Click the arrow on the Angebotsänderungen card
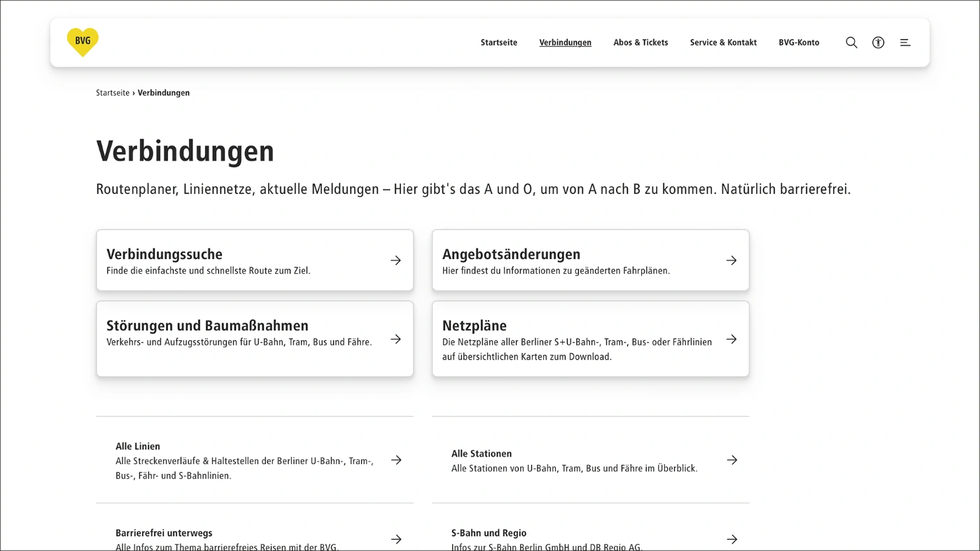Screen dimensions: 980x551 tap(731, 260)
